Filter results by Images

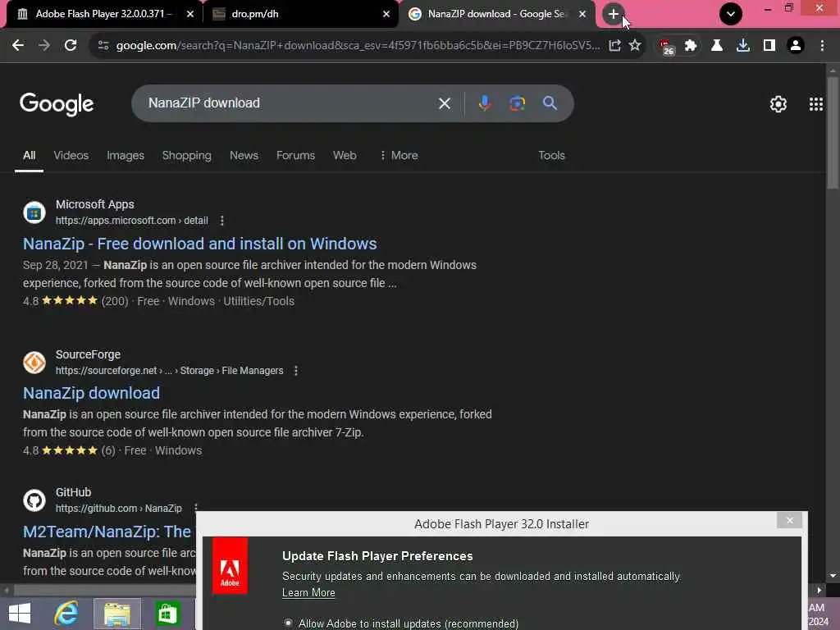tap(126, 155)
